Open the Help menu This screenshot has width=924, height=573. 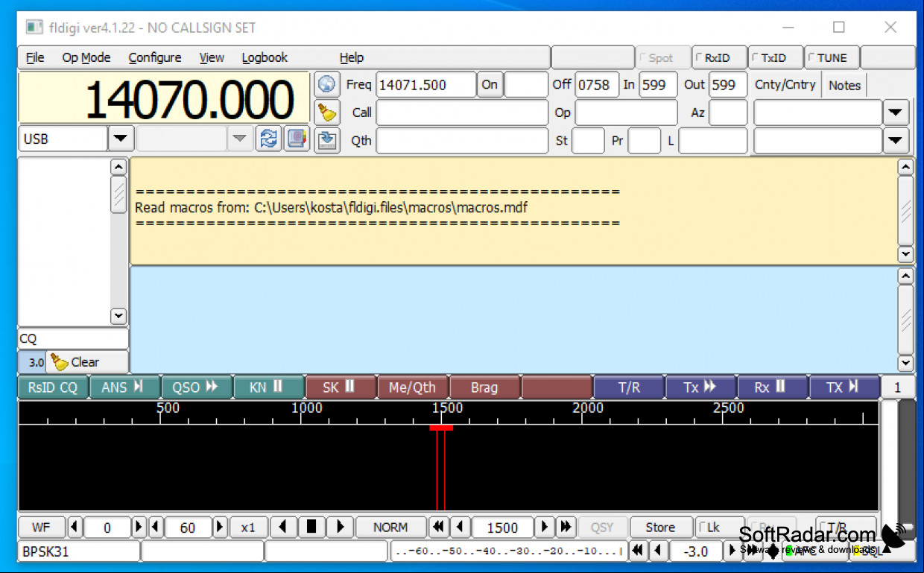[x=352, y=57]
